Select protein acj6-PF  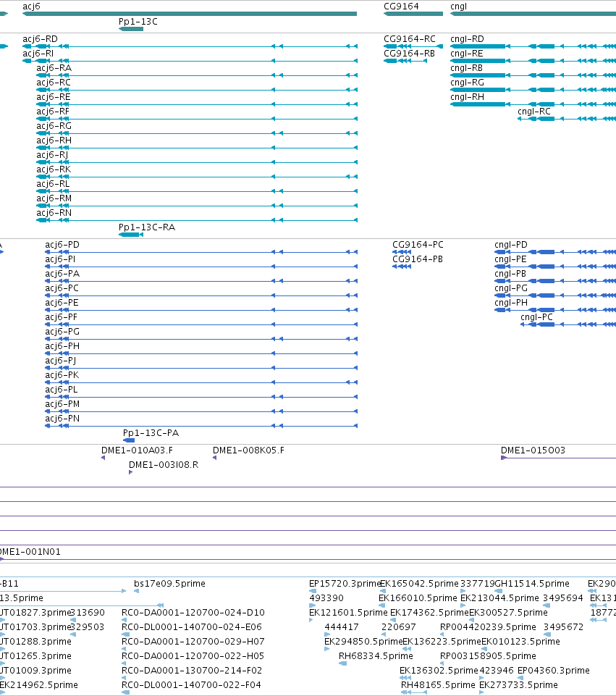point(62,317)
